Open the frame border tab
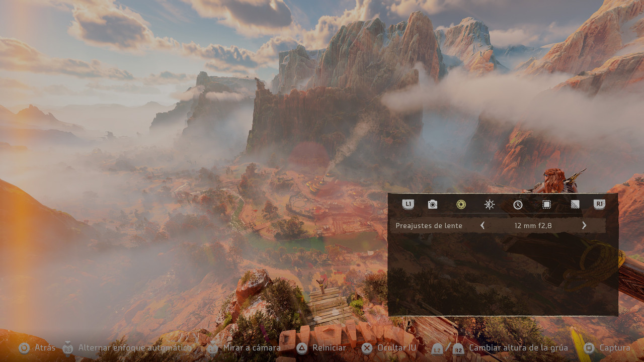 pyautogui.click(x=546, y=204)
